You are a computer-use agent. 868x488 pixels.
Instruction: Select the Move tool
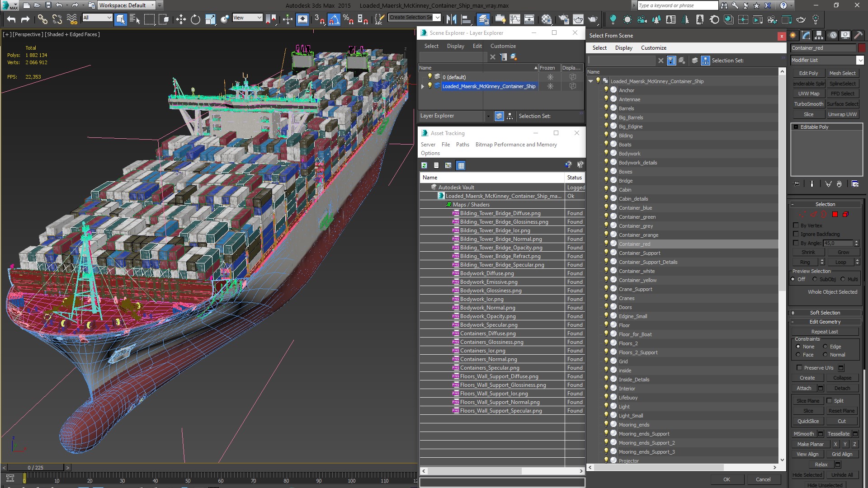point(181,19)
